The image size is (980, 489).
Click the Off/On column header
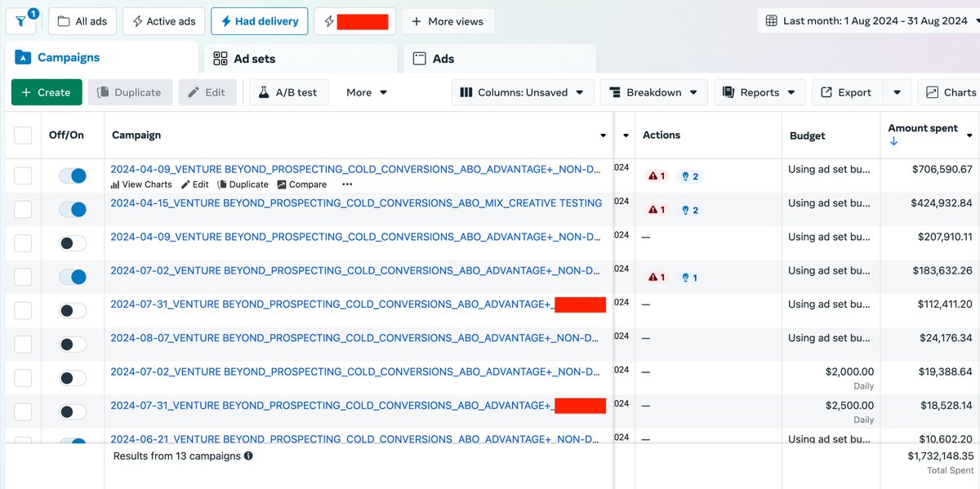[66, 135]
